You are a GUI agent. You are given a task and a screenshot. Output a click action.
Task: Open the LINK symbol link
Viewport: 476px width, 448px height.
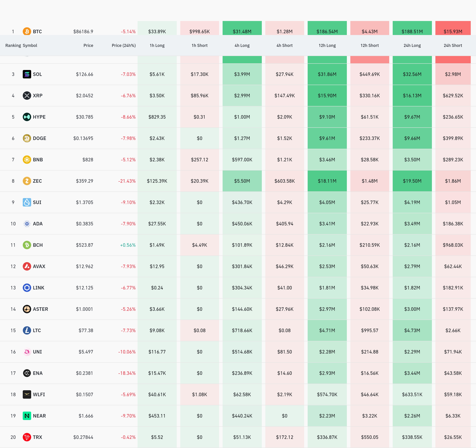[38, 288]
